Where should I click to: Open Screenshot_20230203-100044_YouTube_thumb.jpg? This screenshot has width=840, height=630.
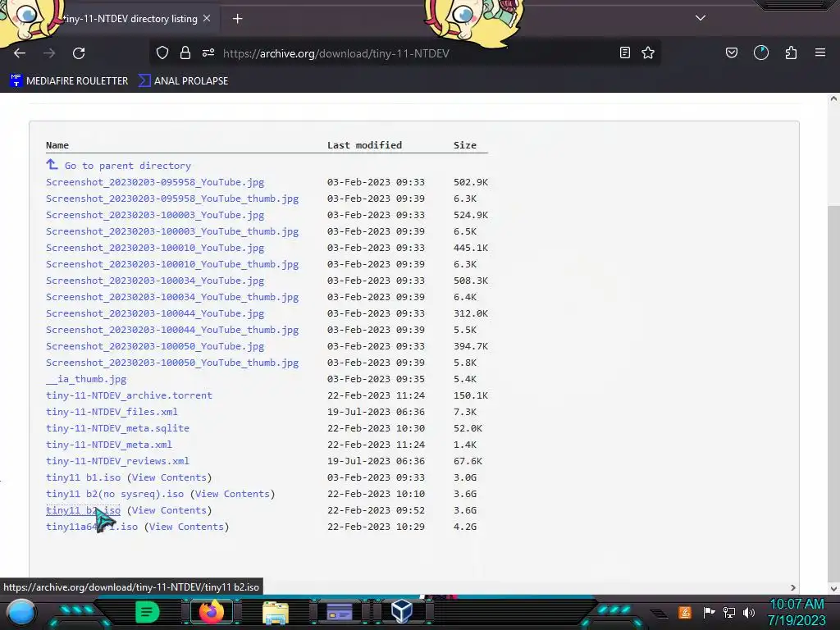point(172,330)
